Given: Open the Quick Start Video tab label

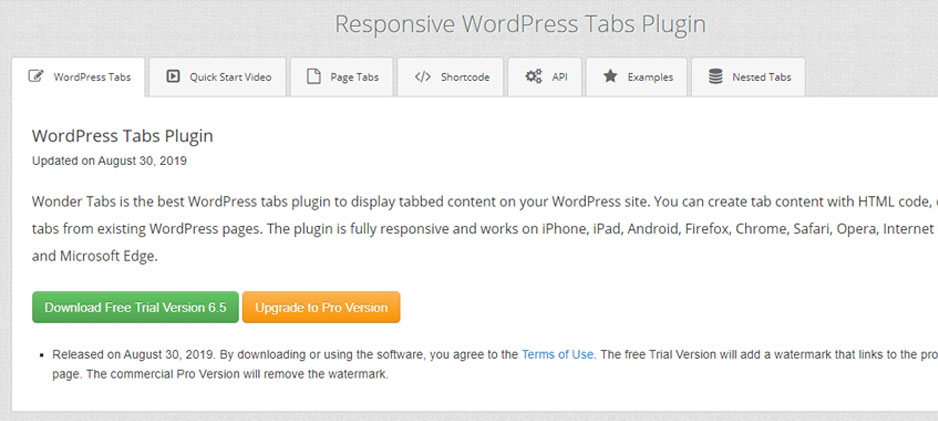Looking at the screenshot, I should point(230,77).
